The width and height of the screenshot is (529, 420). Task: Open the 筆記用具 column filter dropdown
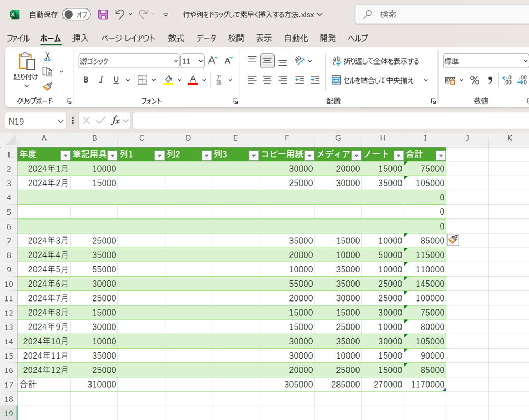click(113, 155)
